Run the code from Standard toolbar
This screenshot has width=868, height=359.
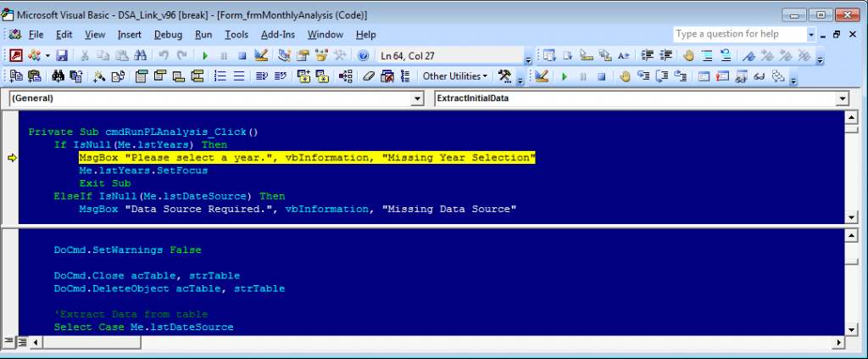coord(205,55)
